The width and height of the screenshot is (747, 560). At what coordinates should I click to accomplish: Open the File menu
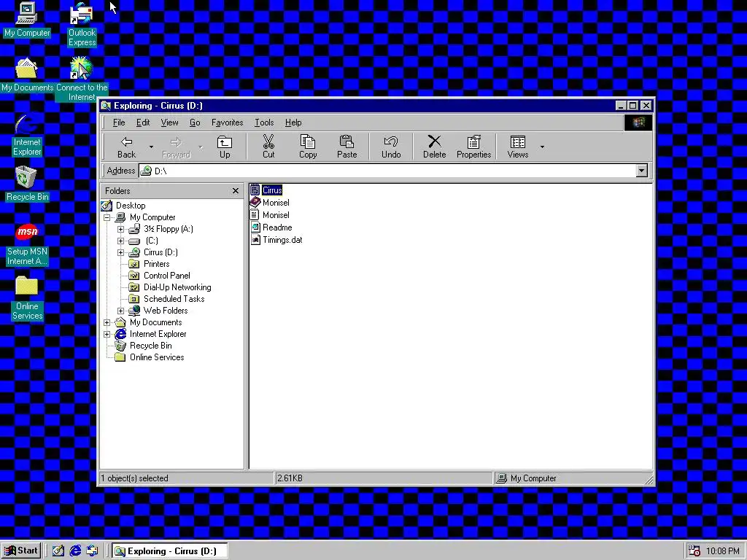(119, 122)
